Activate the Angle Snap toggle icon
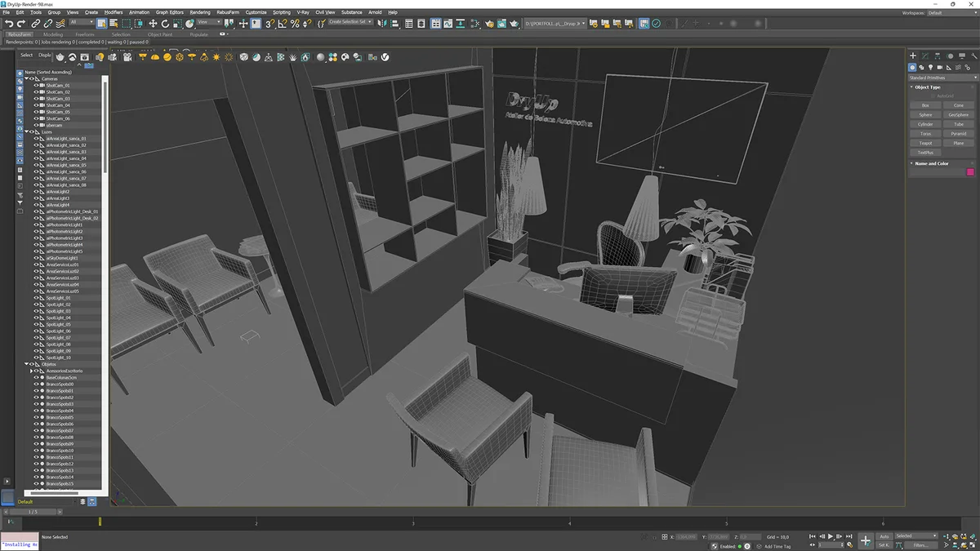 click(x=283, y=24)
